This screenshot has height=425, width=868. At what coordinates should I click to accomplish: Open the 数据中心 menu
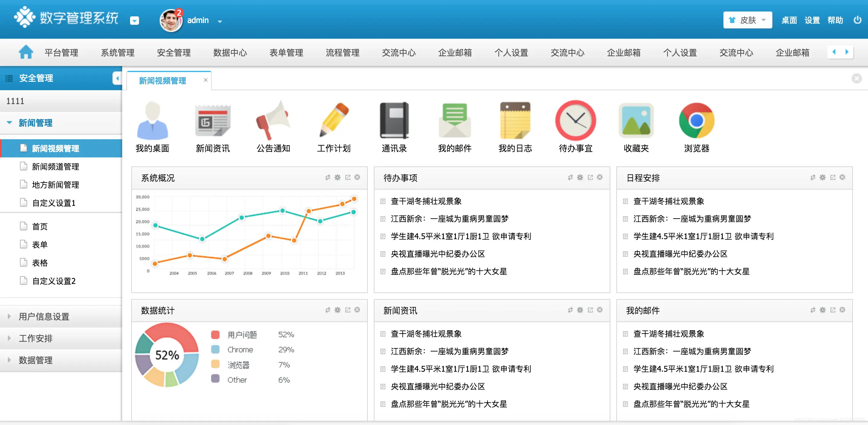coord(230,52)
